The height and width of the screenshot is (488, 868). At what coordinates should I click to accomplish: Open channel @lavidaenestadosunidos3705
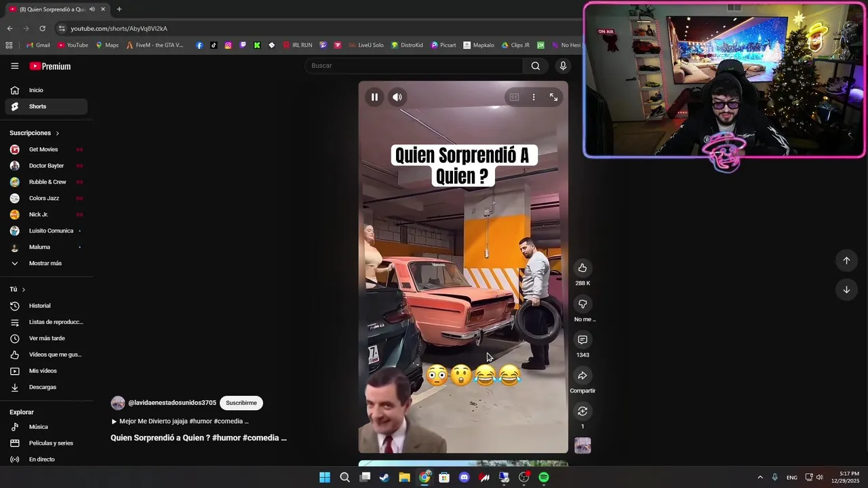pos(172,403)
